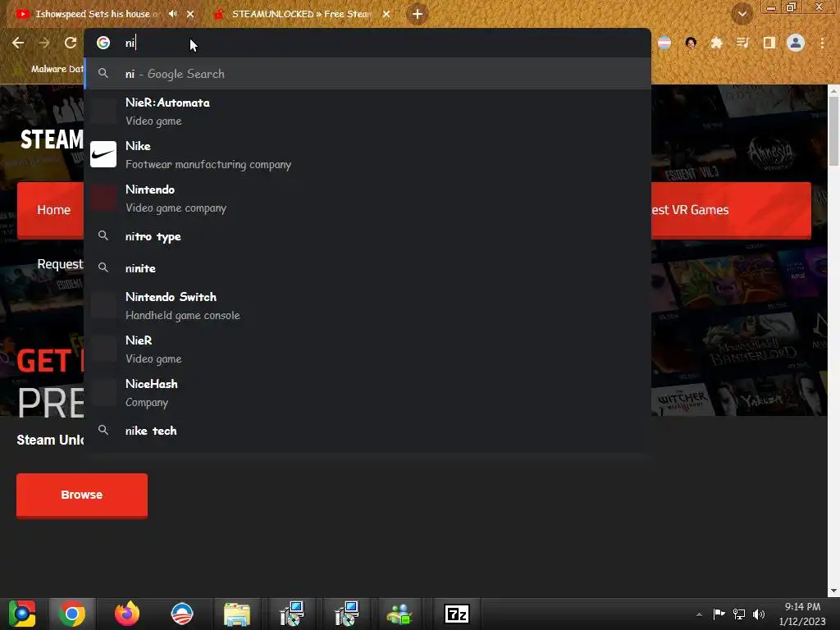Click the Request link on the page
Viewport: 840px width, 630px height.
click(60, 263)
